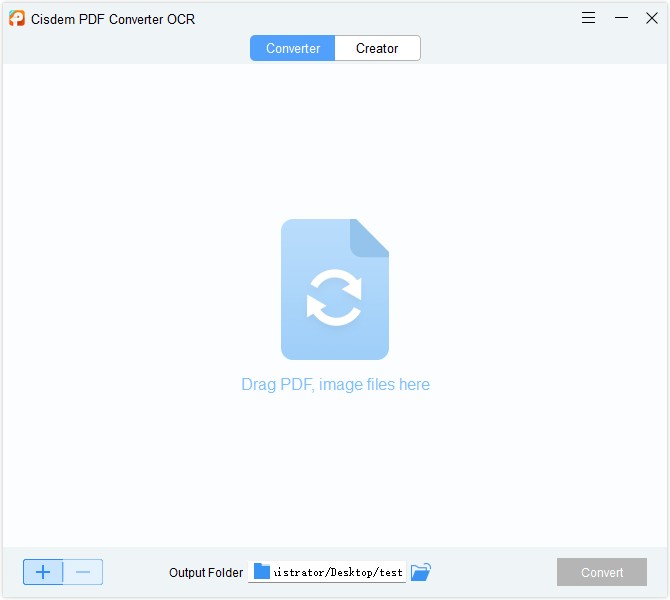Image resolution: width=670 pixels, height=600 pixels.
Task: Minimize the Cisdem window
Action: [621, 18]
